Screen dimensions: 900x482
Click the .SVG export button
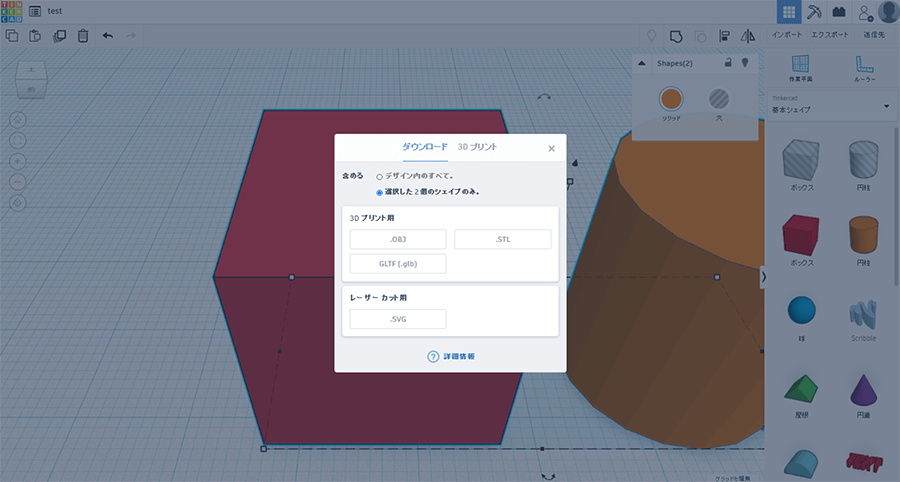(x=398, y=319)
